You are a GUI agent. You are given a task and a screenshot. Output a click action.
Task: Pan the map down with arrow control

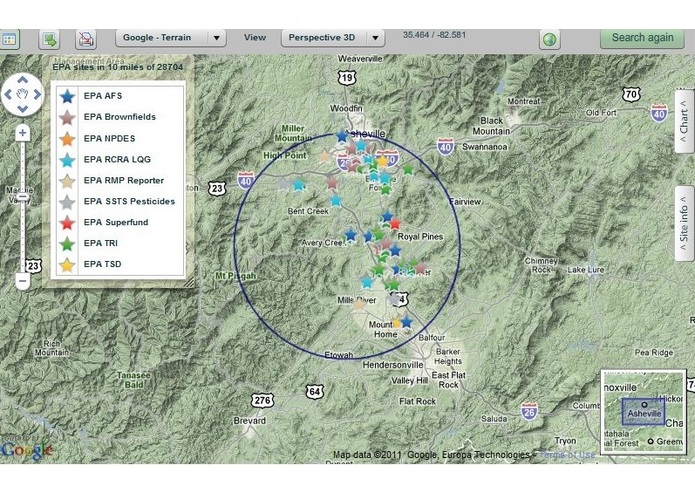tap(23, 108)
